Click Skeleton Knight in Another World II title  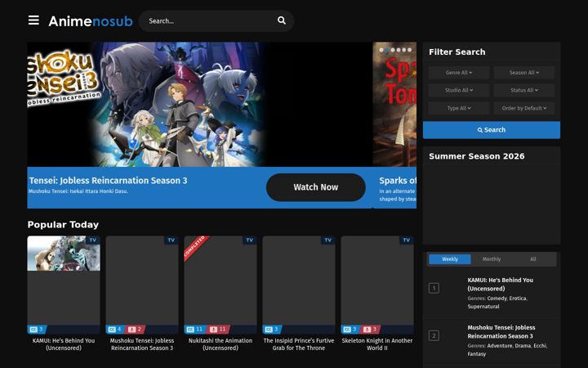377,344
